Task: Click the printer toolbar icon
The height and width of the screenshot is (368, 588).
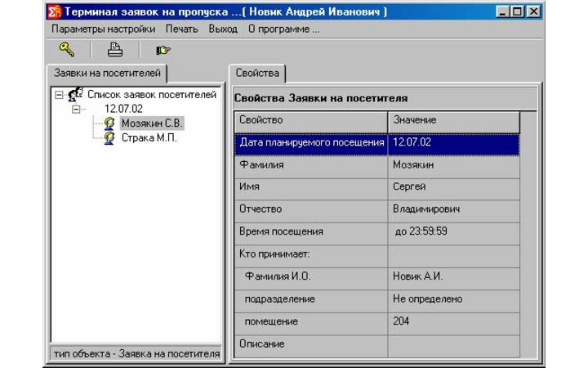Action: tap(115, 50)
